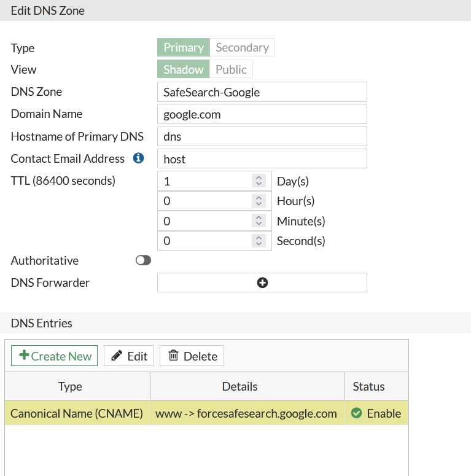Viewport: 471px width, 476px height.
Task: Focus the DNS Zone name field
Action: pyautogui.click(x=262, y=92)
